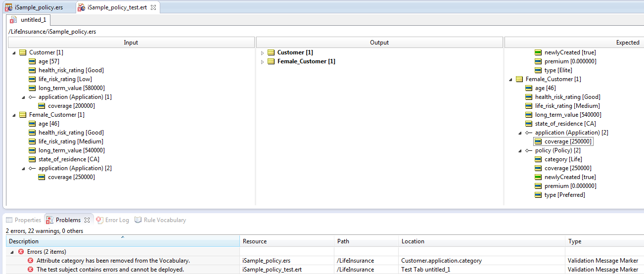Collapse application (Application) [2] in Expected
The width and height of the screenshot is (644, 274).
tap(520, 133)
